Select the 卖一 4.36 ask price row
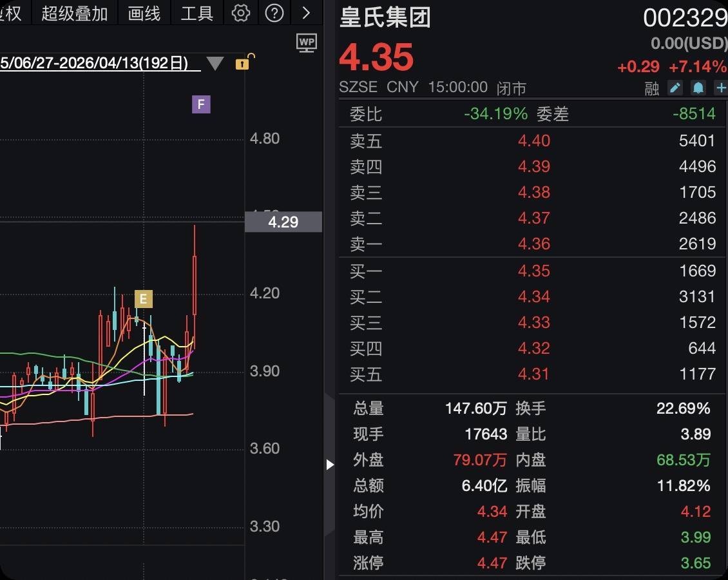 tap(533, 244)
